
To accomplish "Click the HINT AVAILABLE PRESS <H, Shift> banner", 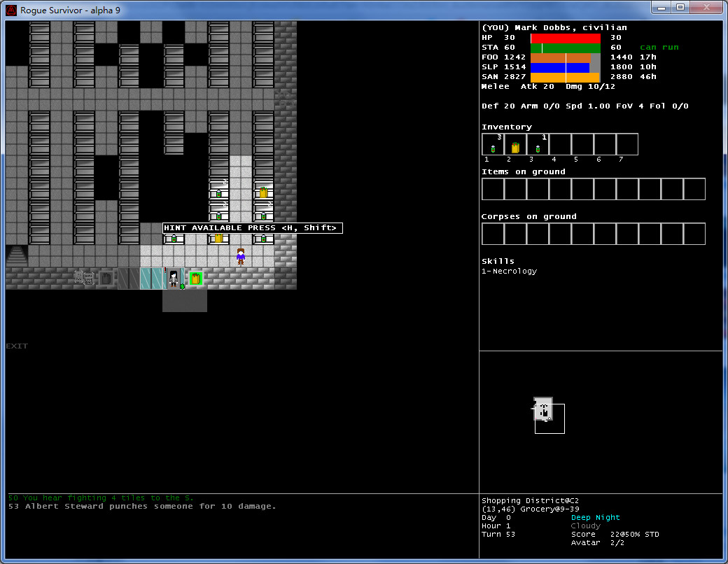I will click(x=253, y=228).
